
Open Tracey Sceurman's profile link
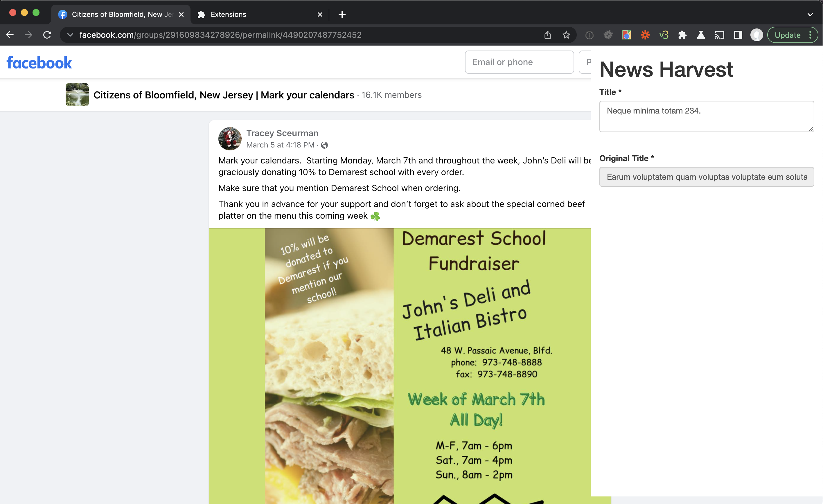282,133
